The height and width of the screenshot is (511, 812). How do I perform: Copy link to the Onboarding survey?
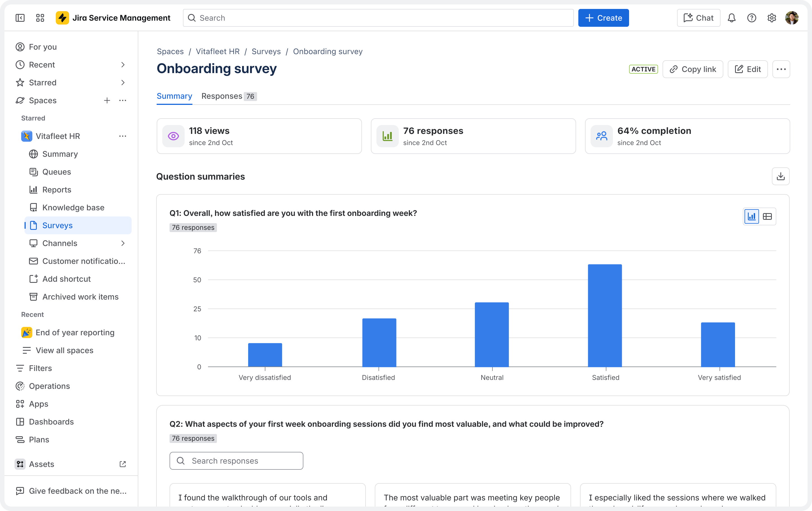[693, 69]
